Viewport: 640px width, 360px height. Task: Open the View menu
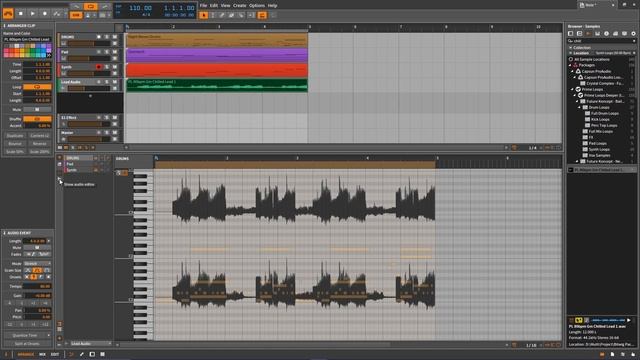coord(225,6)
